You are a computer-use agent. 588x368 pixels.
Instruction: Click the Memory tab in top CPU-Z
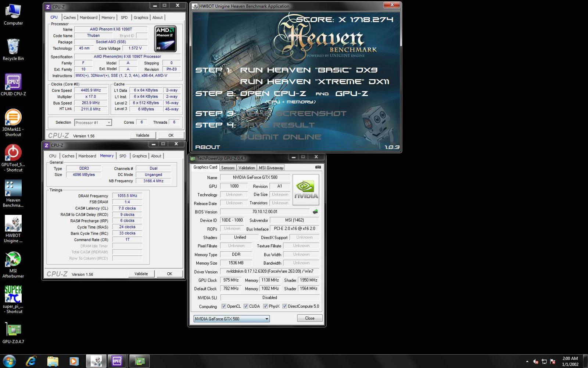[x=108, y=17]
